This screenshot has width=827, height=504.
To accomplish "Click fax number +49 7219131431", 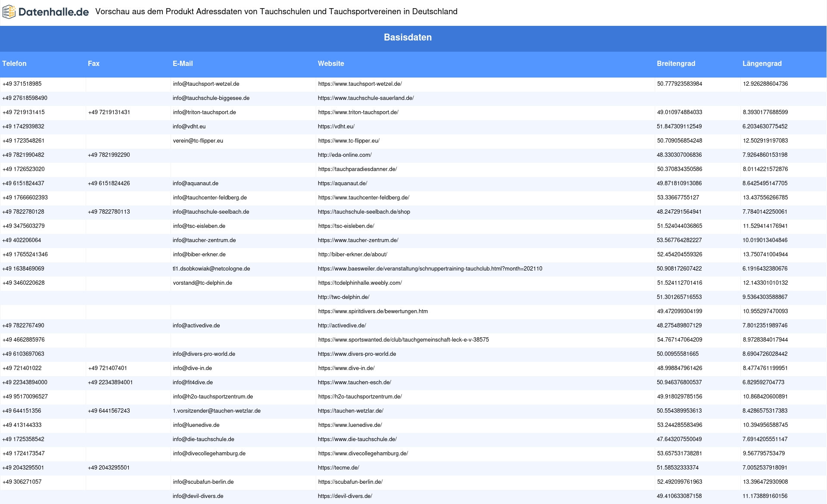I will tap(109, 112).
